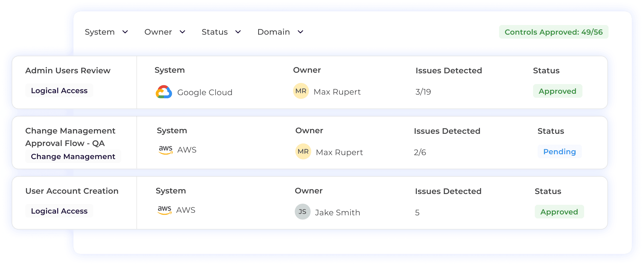
Task: Click the 2/6 issues detected value
Action: 420,152
